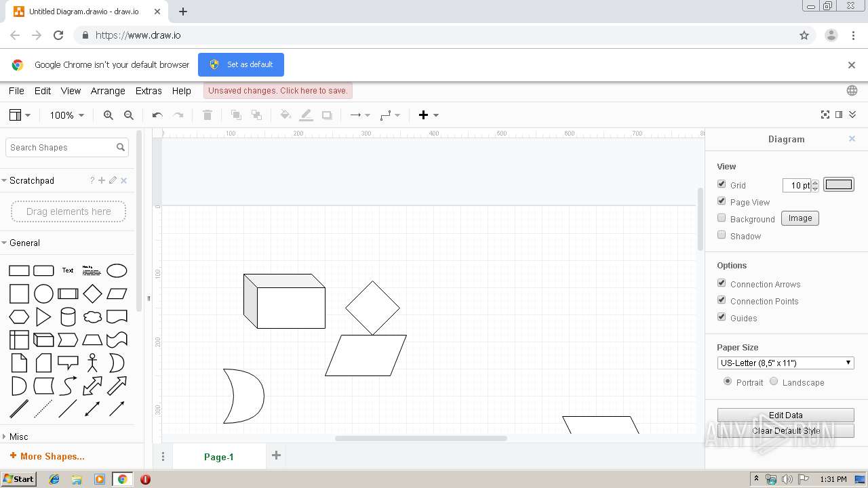Select the Cloud shape from palette
The image size is (868, 488).
pyautogui.click(x=92, y=317)
